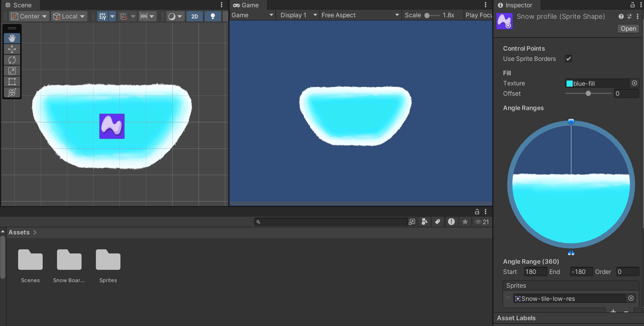The width and height of the screenshot is (644, 326).
Task: Select the Hand view tool
Action: pyautogui.click(x=12, y=38)
